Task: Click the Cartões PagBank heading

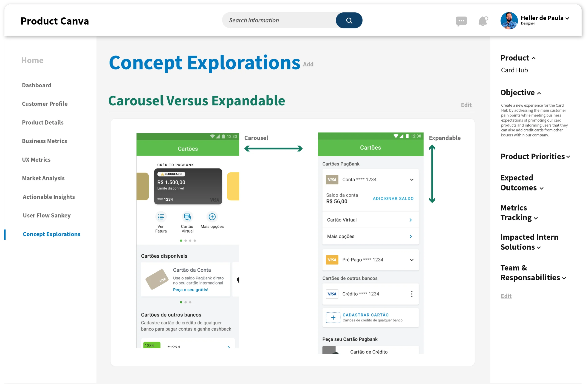Action: tap(341, 164)
